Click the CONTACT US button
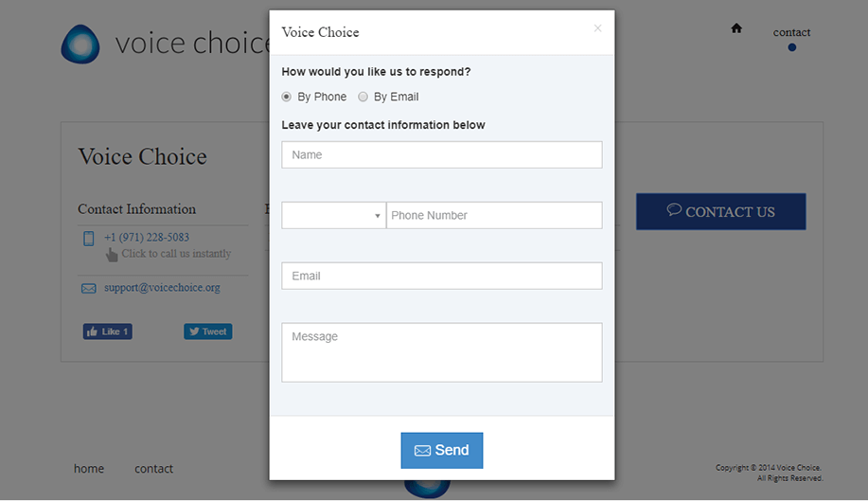This screenshot has width=868, height=501. click(x=720, y=211)
